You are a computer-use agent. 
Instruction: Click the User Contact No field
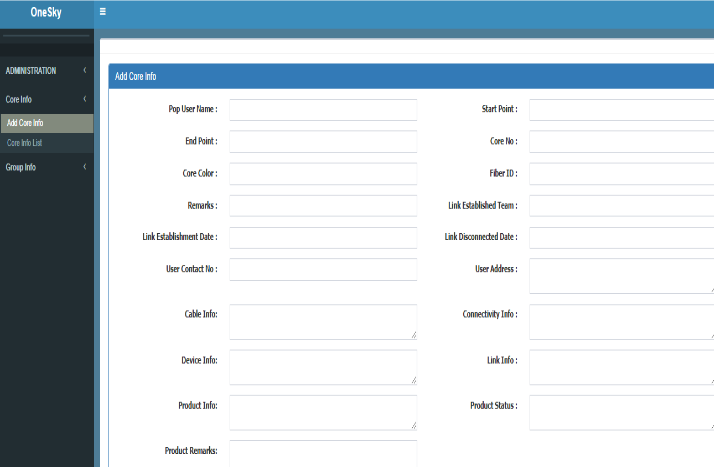click(322, 269)
